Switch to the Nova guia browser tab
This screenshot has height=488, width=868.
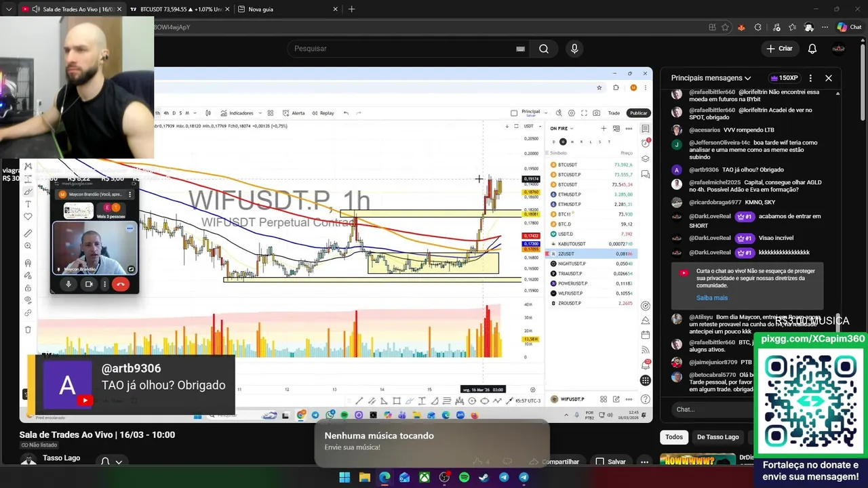pyautogui.click(x=288, y=9)
